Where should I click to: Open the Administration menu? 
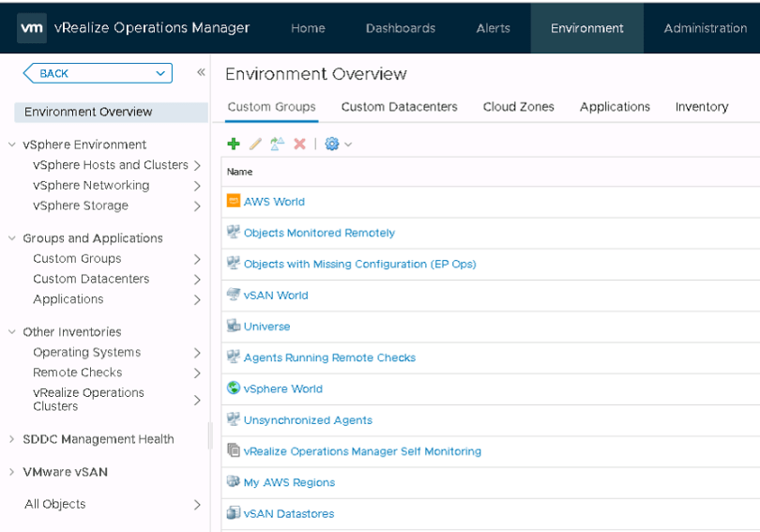pos(706,28)
